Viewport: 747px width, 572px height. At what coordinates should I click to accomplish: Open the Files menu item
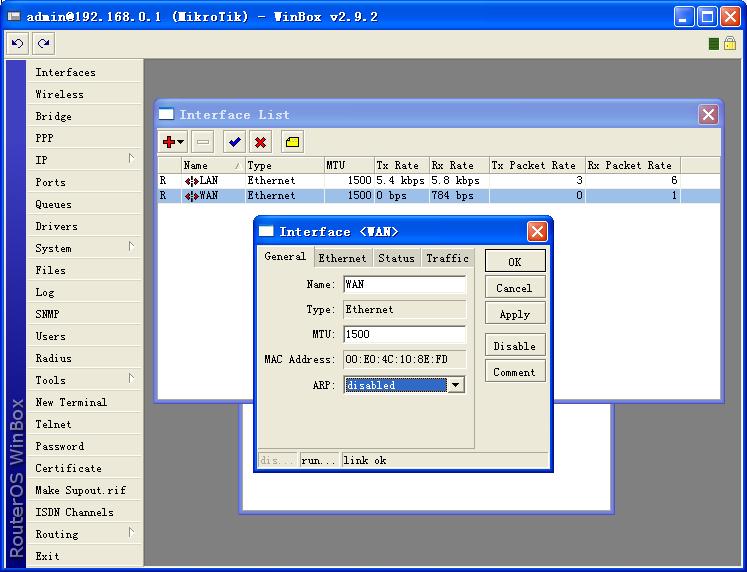point(85,270)
